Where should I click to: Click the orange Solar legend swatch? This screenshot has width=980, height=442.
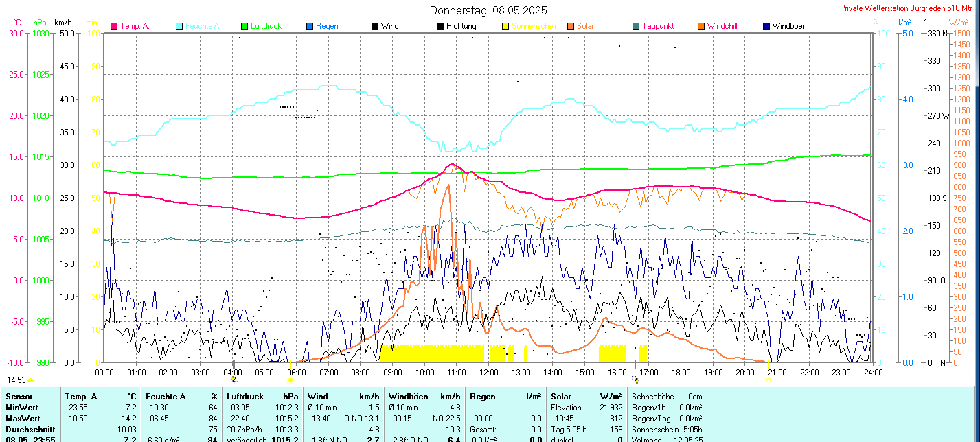click(x=571, y=26)
